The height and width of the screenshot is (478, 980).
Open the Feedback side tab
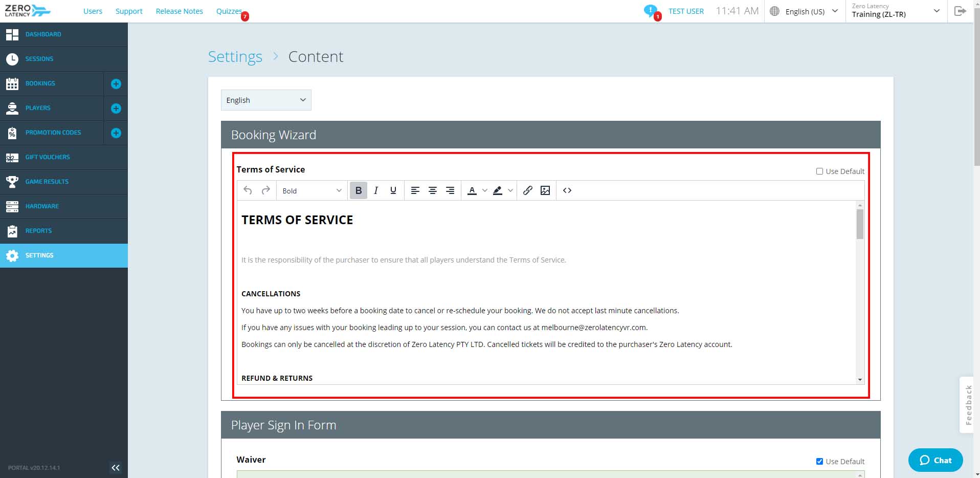point(967,405)
